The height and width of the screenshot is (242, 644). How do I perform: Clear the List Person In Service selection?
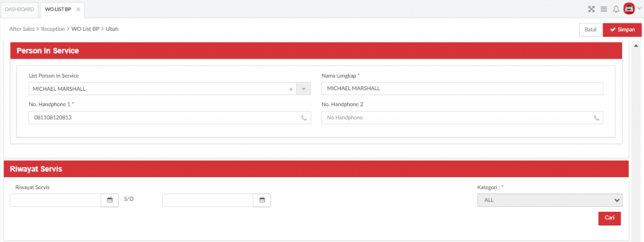pyautogui.click(x=291, y=89)
